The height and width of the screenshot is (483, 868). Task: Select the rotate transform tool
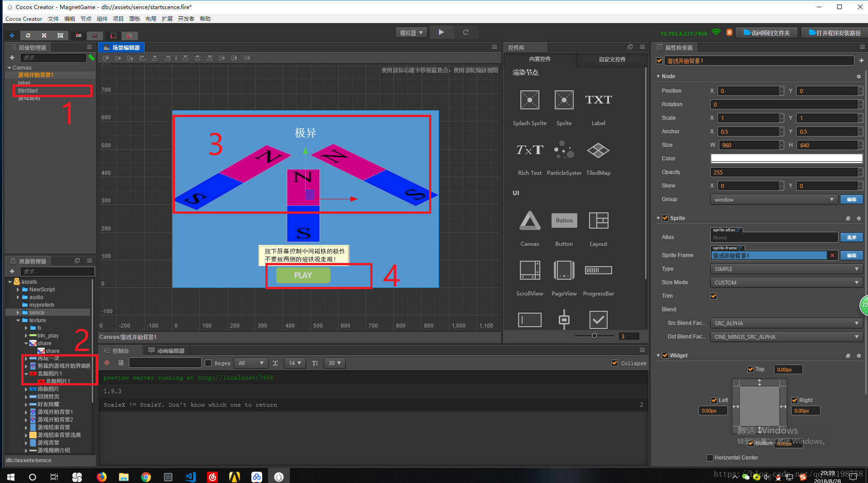(x=28, y=35)
